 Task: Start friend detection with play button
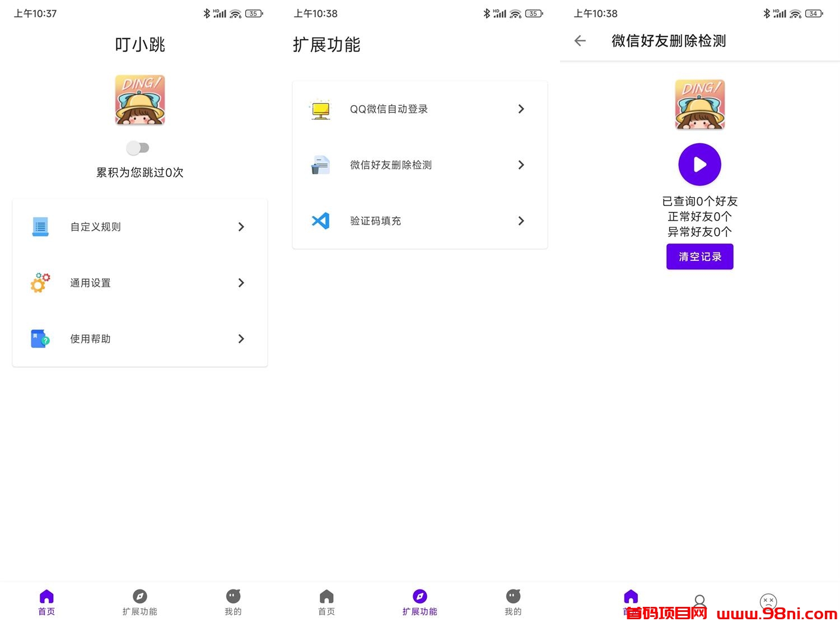tap(700, 165)
